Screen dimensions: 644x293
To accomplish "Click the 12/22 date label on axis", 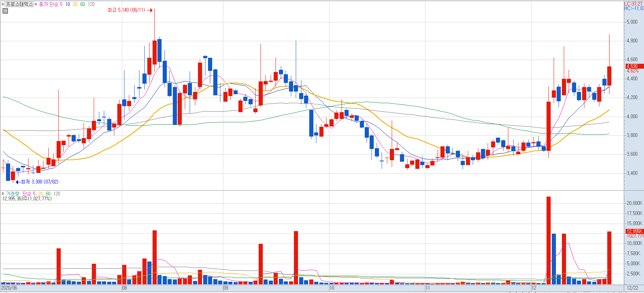I will pyautogui.click(x=633, y=288).
